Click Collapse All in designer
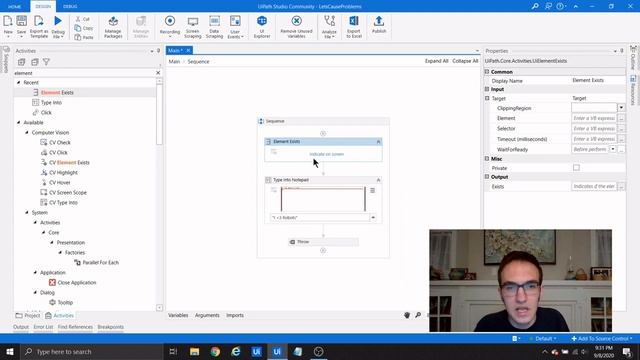 (x=465, y=61)
